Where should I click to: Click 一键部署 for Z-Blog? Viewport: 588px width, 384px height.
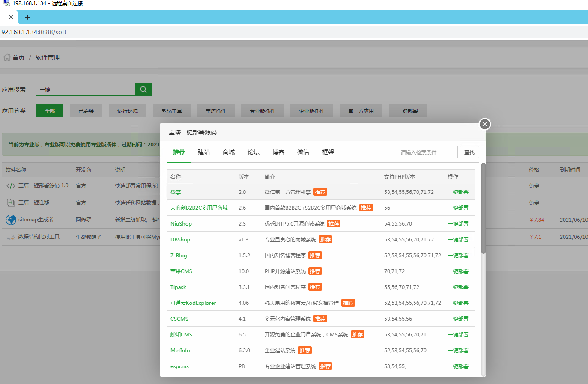tap(458, 256)
